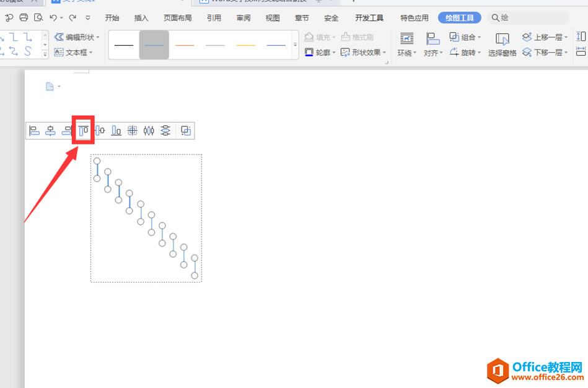The image size is (588, 388).
Task: Distribute selected shapes horizontally
Action: 149,131
